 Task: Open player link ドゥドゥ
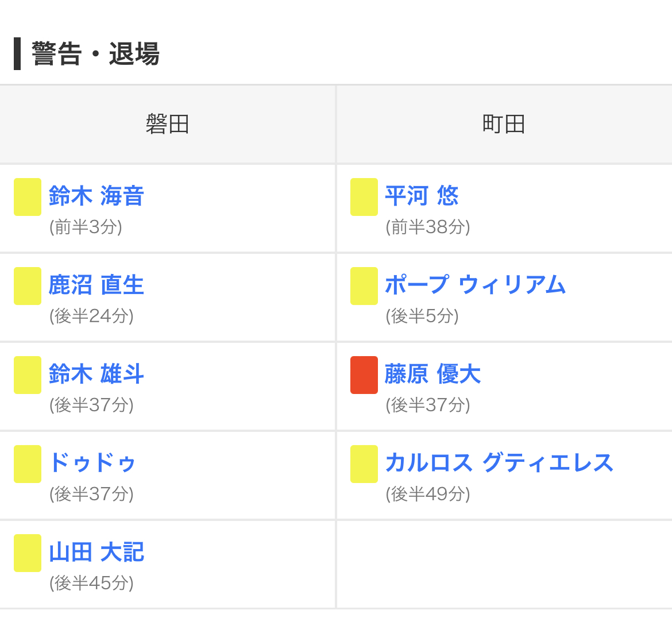coord(92,463)
